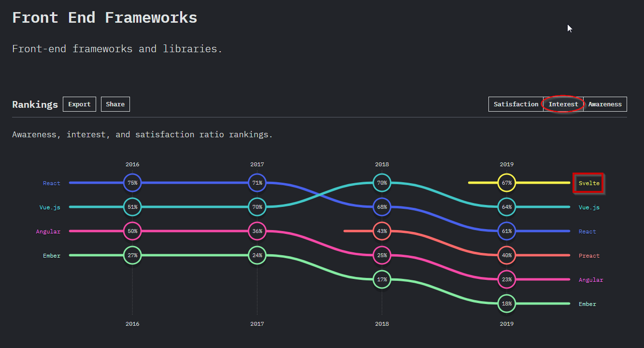This screenshot has height=348, width=644.
Task: Click the 2019 year label below the chart
Action: tap(506, 324)
